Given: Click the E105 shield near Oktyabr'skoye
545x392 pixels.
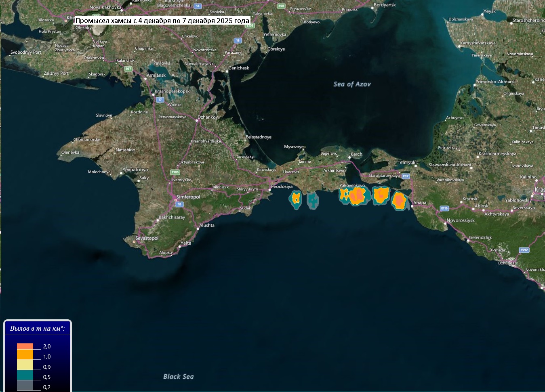Looking at the screenshot, I should (x=175, y=172).
